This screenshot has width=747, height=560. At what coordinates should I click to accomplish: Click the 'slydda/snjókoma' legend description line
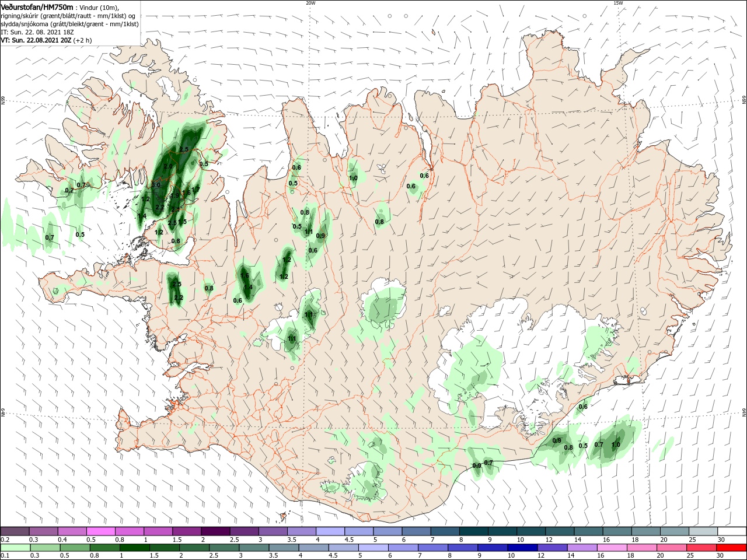69,24
